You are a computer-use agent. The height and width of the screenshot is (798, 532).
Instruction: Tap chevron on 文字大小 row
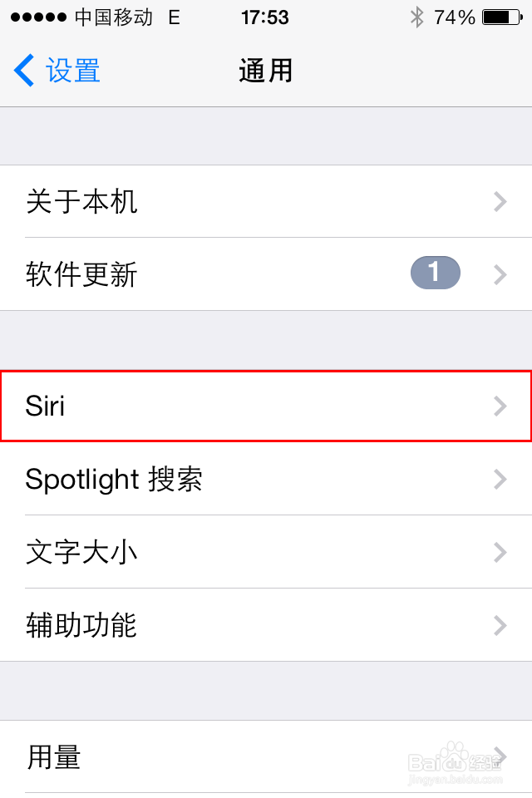[500, 552]
